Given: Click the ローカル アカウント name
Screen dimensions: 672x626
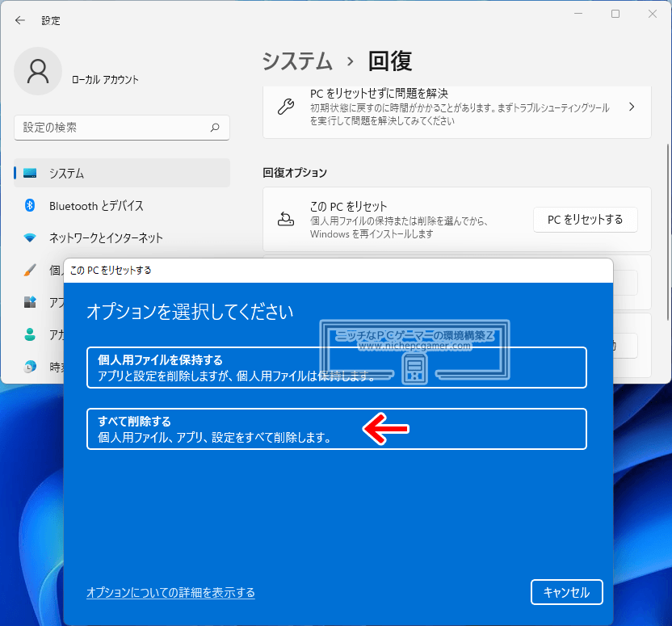Looking at the screenshot, I should click(105, 80).
